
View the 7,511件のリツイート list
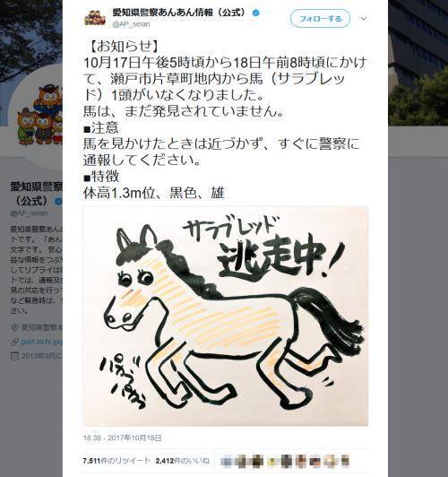(116, 461)
